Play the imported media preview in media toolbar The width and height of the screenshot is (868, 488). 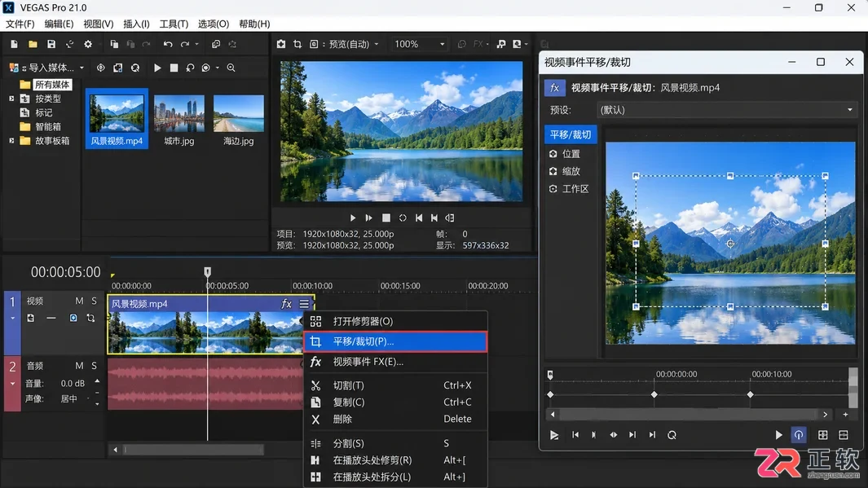(158, 68)
